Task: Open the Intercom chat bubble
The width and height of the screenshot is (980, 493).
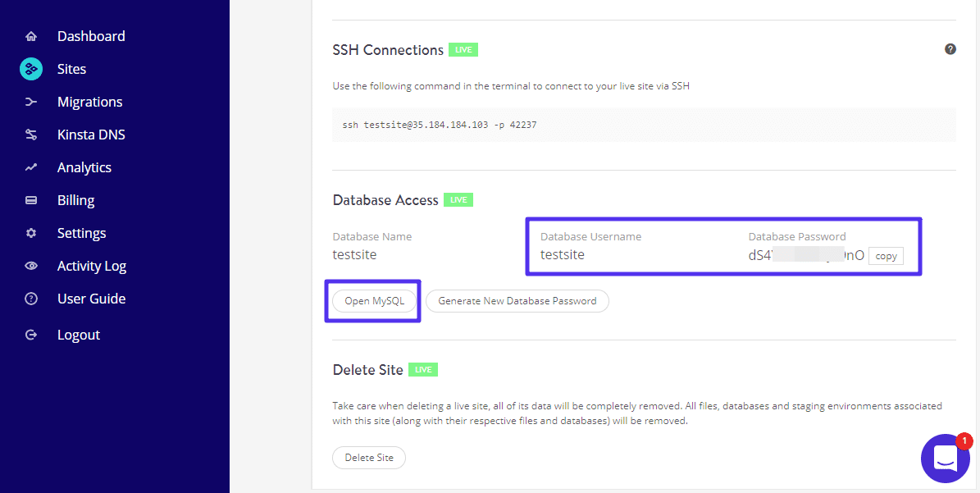Action: click(946, 459)
